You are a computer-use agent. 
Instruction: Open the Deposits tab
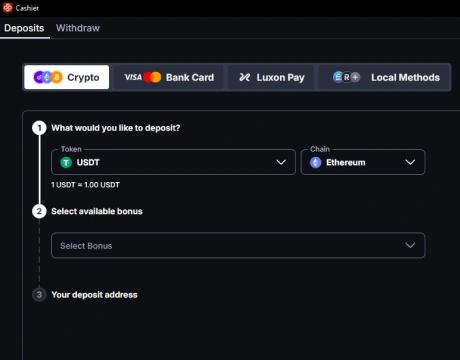click(x=24, y=28)
